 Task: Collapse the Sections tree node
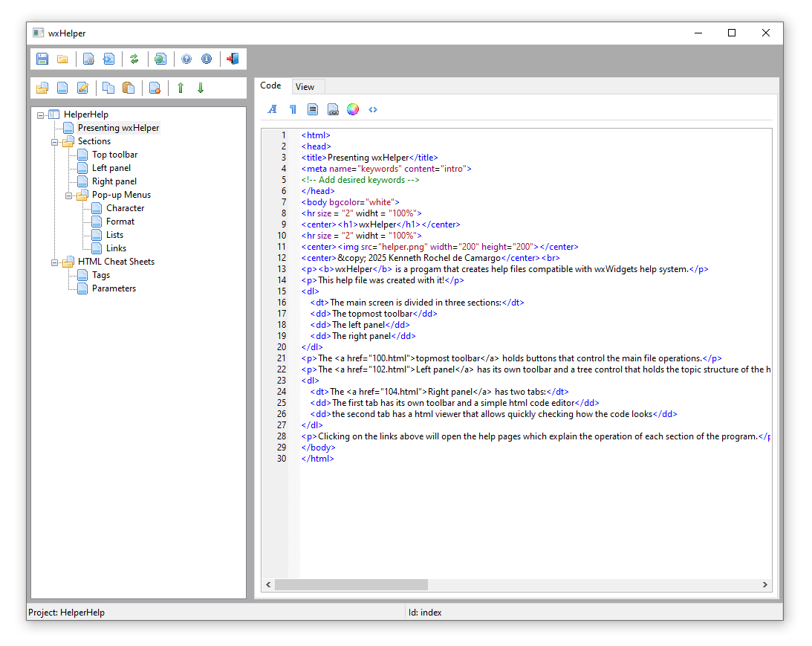coord(55,141)
